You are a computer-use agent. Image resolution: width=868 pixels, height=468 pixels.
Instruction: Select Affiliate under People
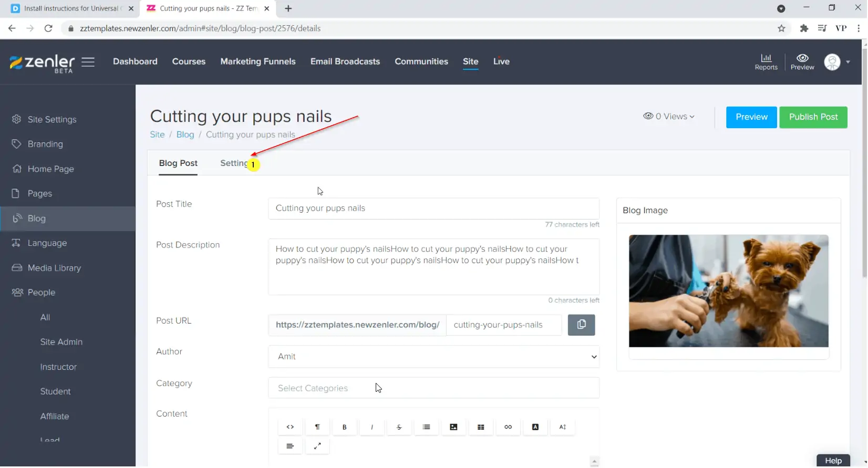pyautogui.click(x=55, y=417)
